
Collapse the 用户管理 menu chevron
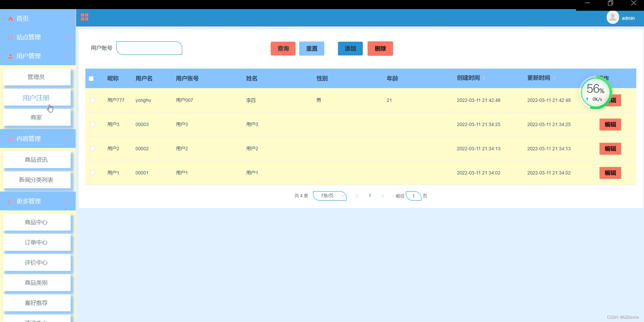point(66,56)
